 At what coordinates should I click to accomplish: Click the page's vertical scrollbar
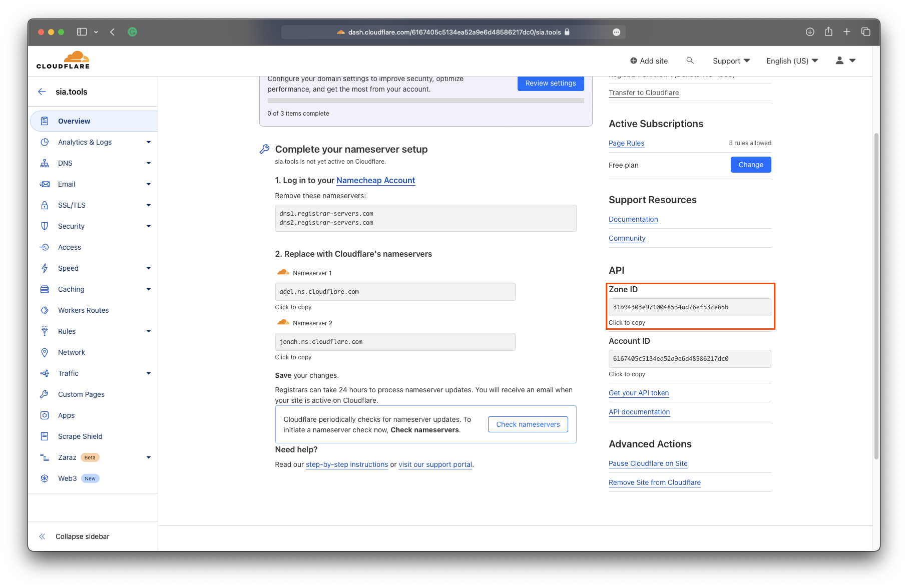coord(876,295)
